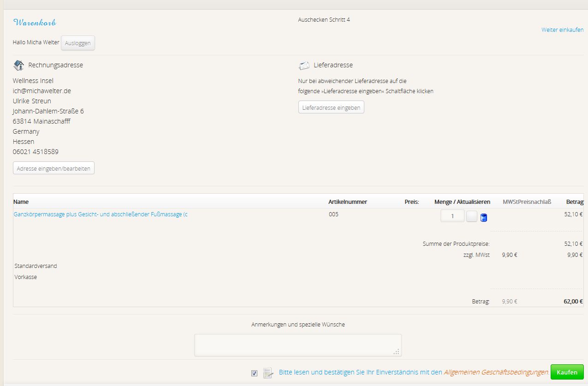Log out using the Ausloggen button
The height and width of the screenshot is (386, 588).
point(78,43)
